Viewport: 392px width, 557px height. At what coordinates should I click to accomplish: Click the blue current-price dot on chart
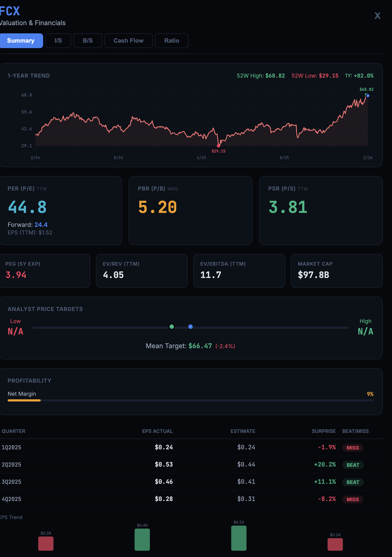[368, 96]
